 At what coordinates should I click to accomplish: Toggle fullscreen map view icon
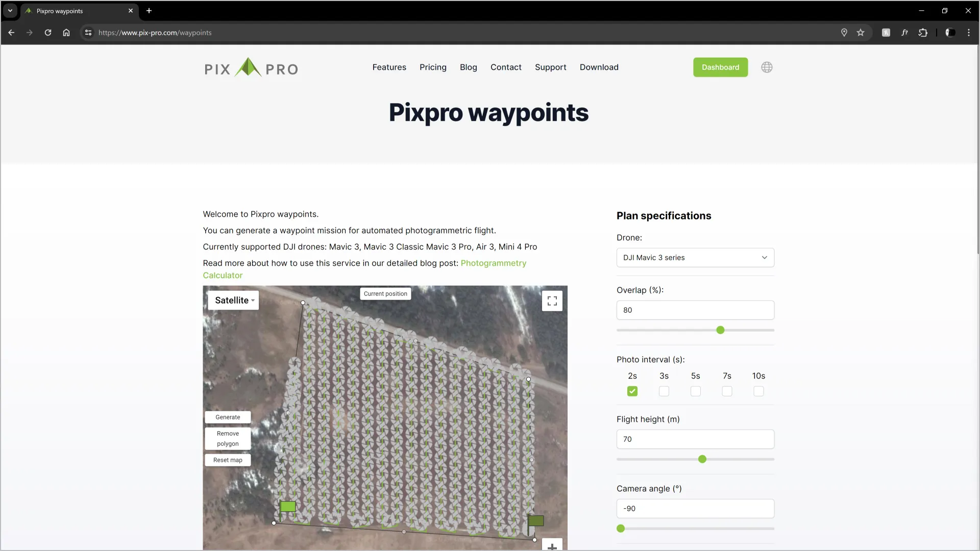[552, 301]
